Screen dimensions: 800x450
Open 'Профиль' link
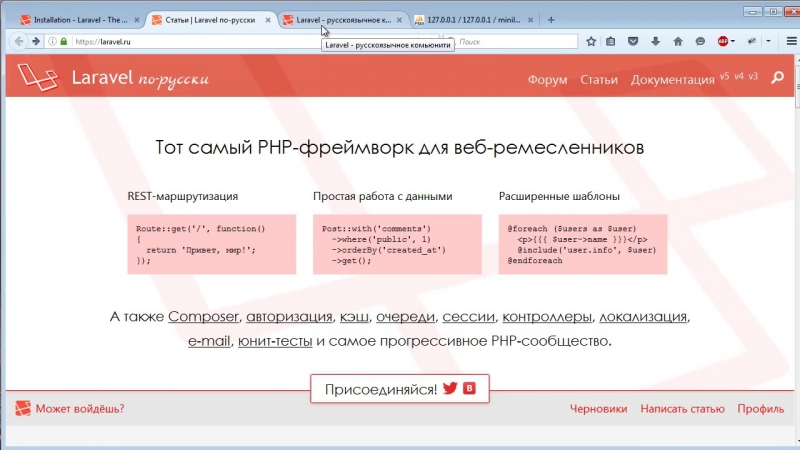point(761,409)
